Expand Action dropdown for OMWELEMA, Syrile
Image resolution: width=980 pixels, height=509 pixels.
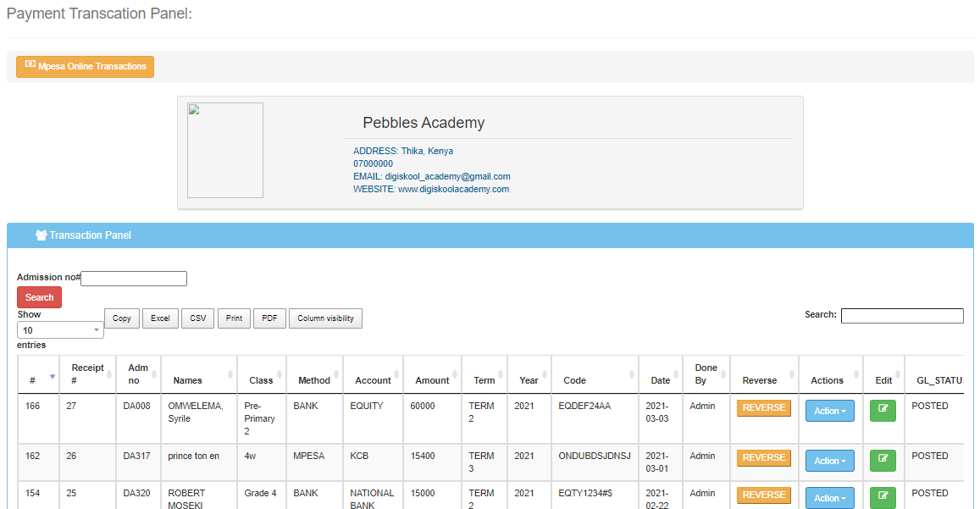(829, 411)
